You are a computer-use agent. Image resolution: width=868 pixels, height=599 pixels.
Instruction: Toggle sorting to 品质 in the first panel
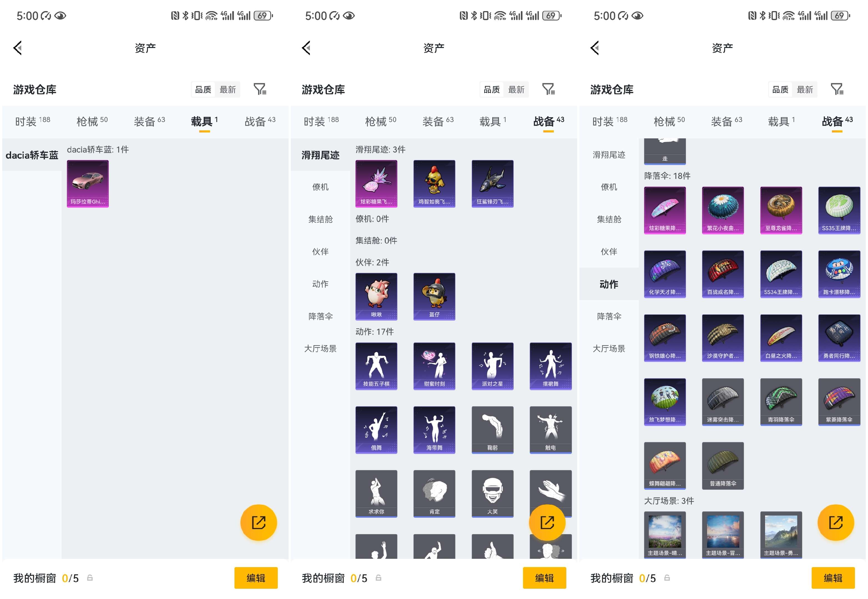203,89
